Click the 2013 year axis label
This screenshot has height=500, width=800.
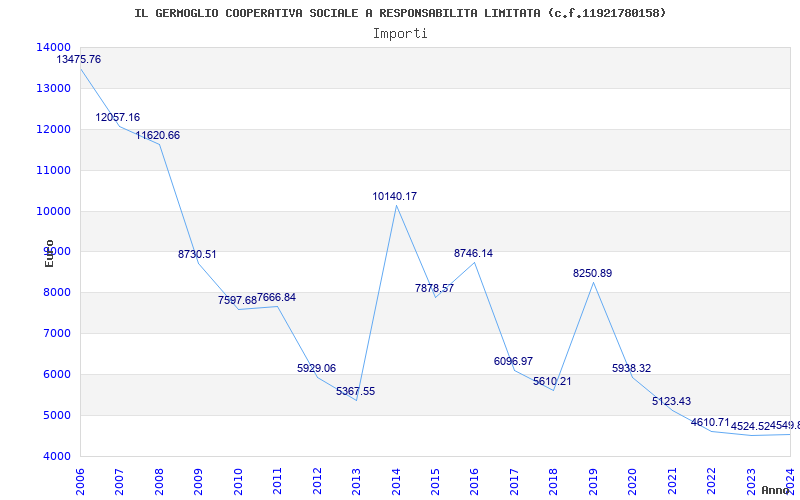point(357,480)
